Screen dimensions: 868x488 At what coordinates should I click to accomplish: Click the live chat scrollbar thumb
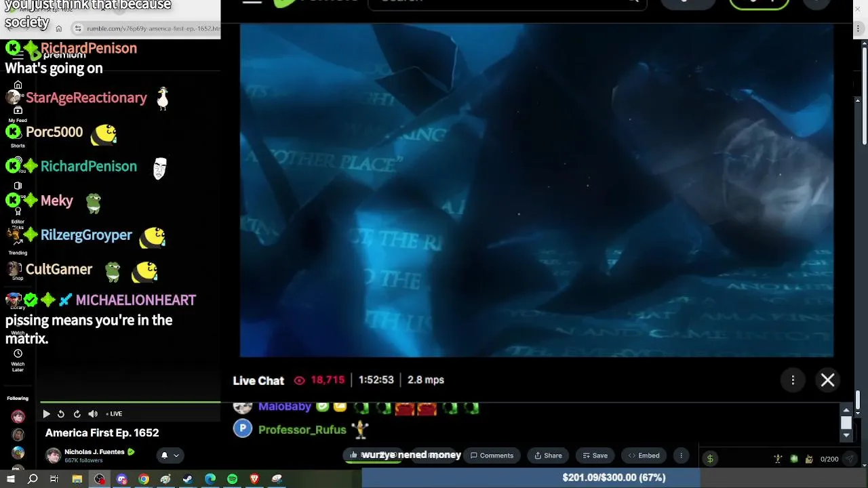tap(846, 423)
